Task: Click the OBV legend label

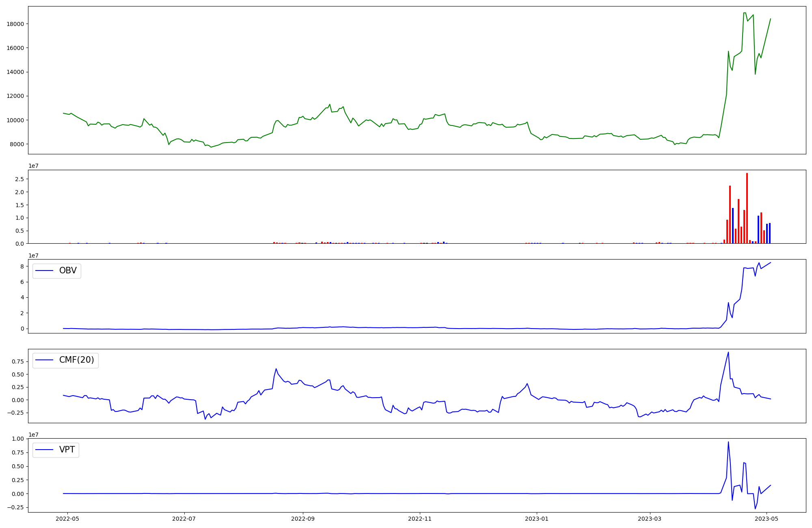Action: (68, 271)
